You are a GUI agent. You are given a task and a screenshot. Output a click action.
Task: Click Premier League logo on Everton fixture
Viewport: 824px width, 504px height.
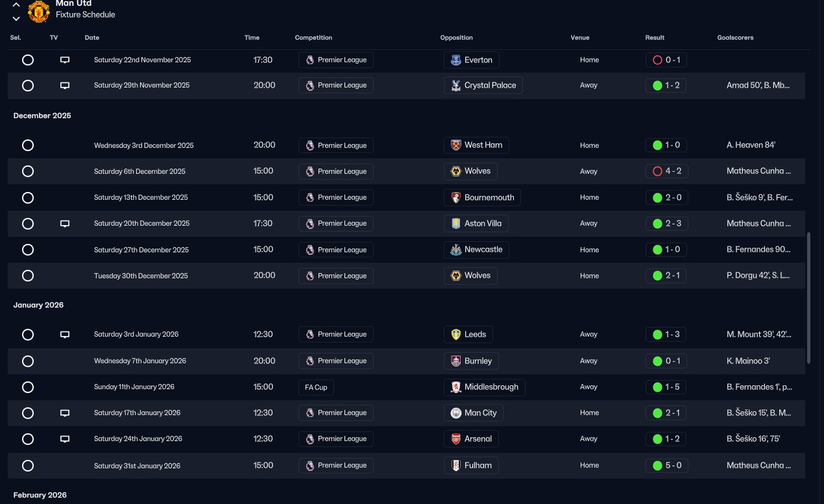pos(310,60)
